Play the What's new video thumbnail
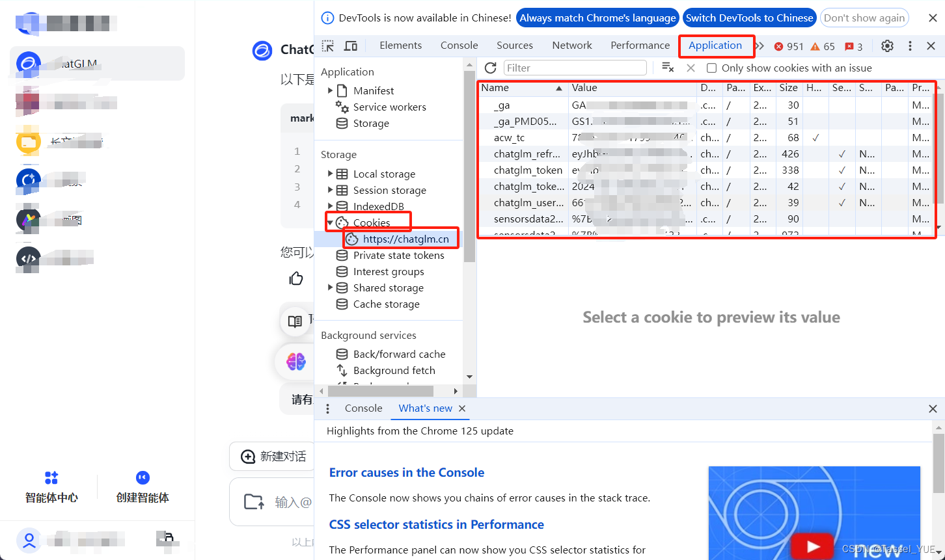The image size is (945, 560). pyautogui.click(x=813, y=546)
